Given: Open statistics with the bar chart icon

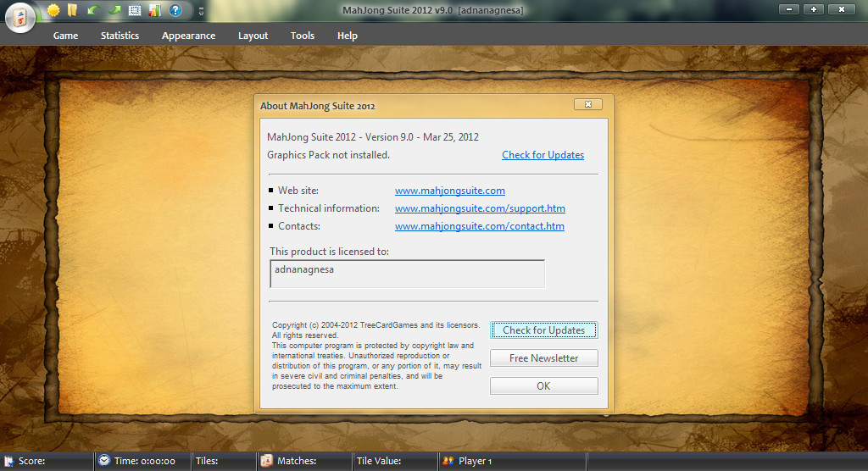Looking at the screenshot, I should (154, 10).
